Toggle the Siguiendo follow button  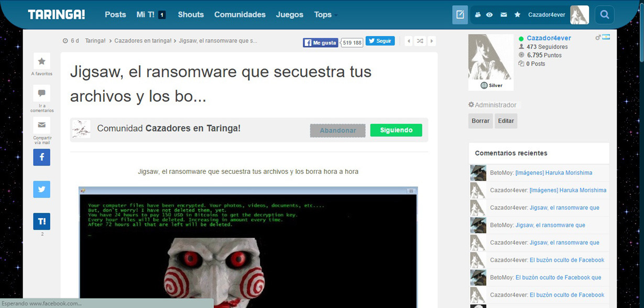396,130
